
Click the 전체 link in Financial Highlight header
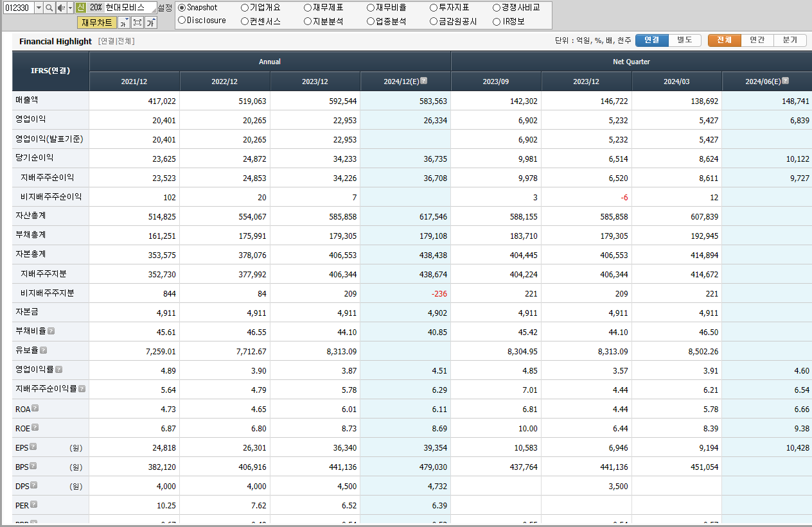[x=124, y=41]
